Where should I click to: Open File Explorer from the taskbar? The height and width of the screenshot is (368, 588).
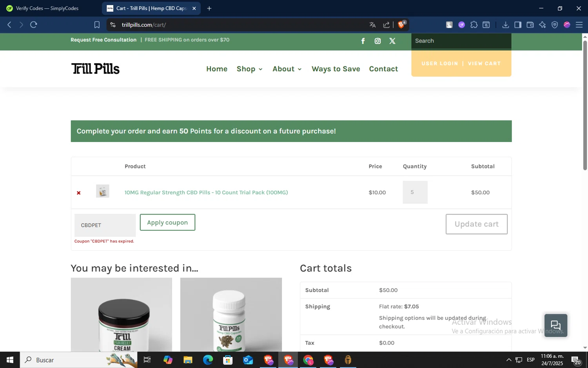click(x=188, y=360)
